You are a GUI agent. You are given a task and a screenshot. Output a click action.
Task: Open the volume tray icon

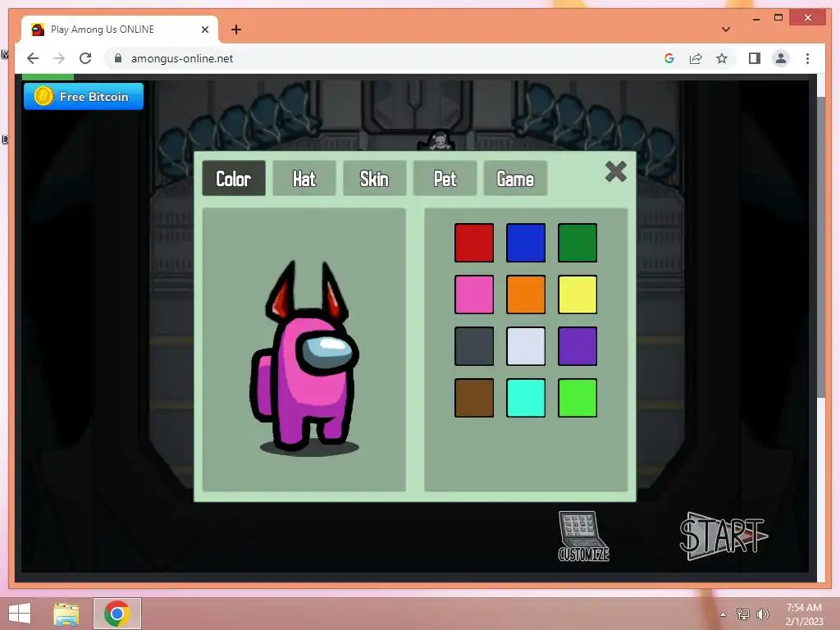762,614
